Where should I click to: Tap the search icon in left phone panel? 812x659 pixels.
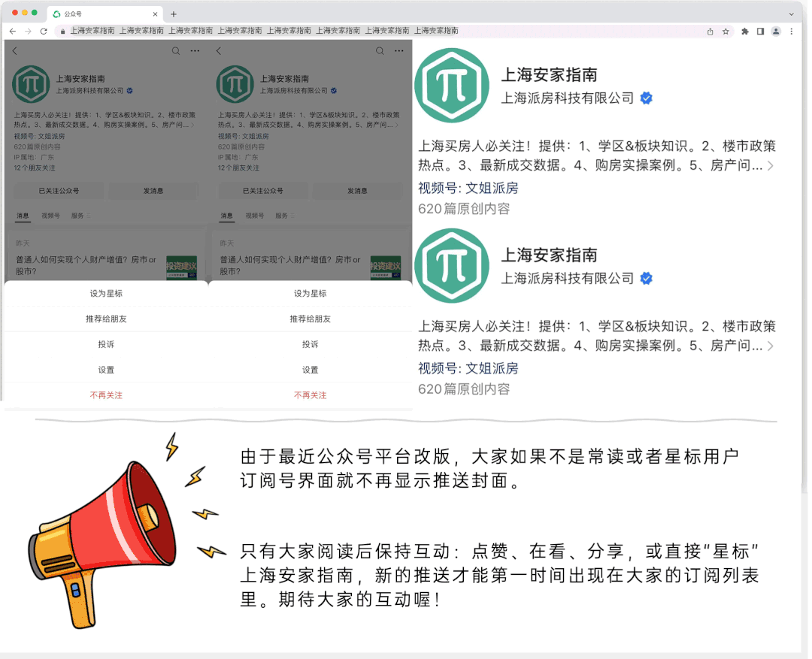coord(176,51)
